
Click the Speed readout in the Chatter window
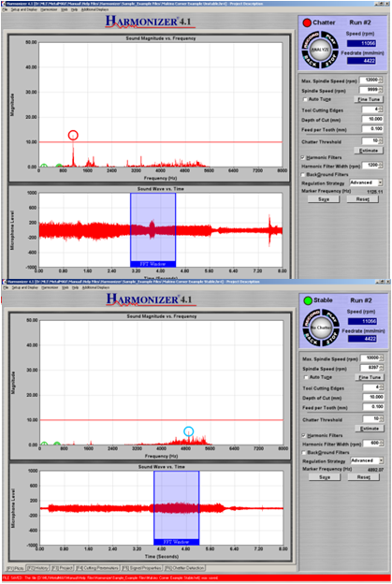coord(361,43)
